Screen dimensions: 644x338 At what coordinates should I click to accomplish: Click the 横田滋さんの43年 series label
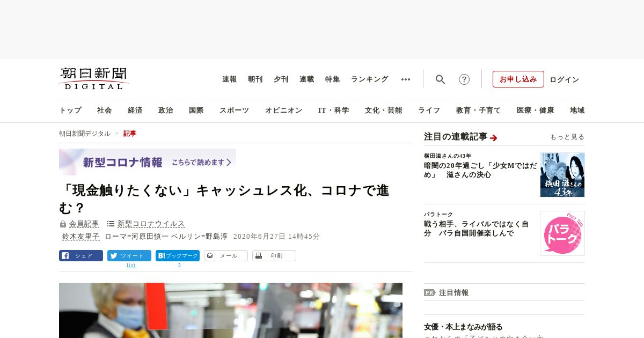448,156
